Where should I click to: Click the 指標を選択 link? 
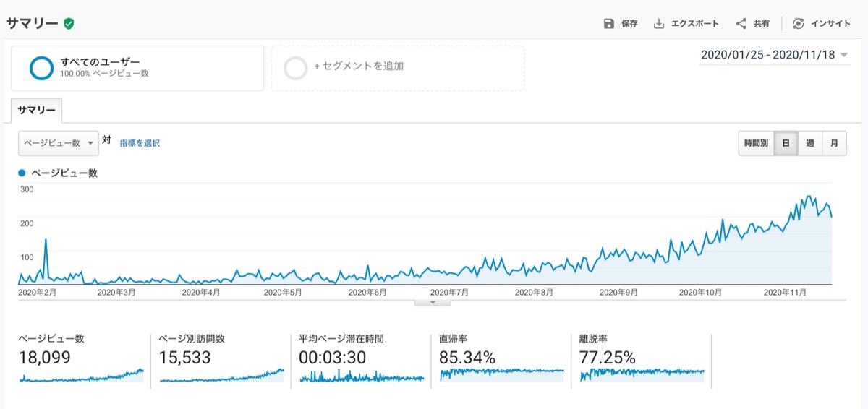click(140, 143)
